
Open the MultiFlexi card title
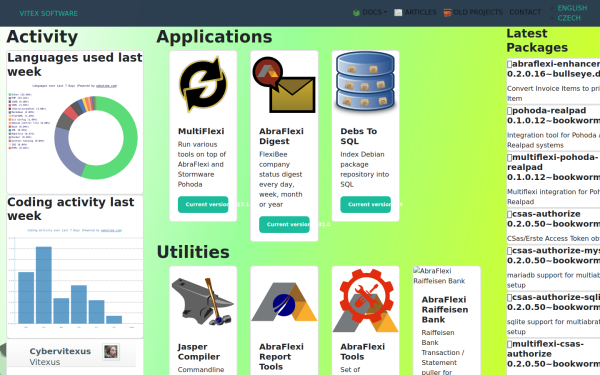tap(201, 131)
